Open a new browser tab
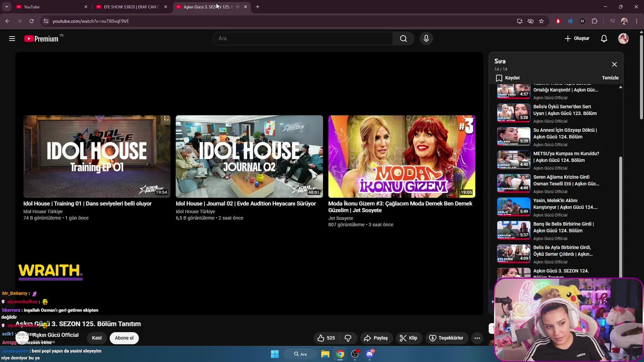Image resolution: width=644 pixels, height=362 pixels. 258,7
